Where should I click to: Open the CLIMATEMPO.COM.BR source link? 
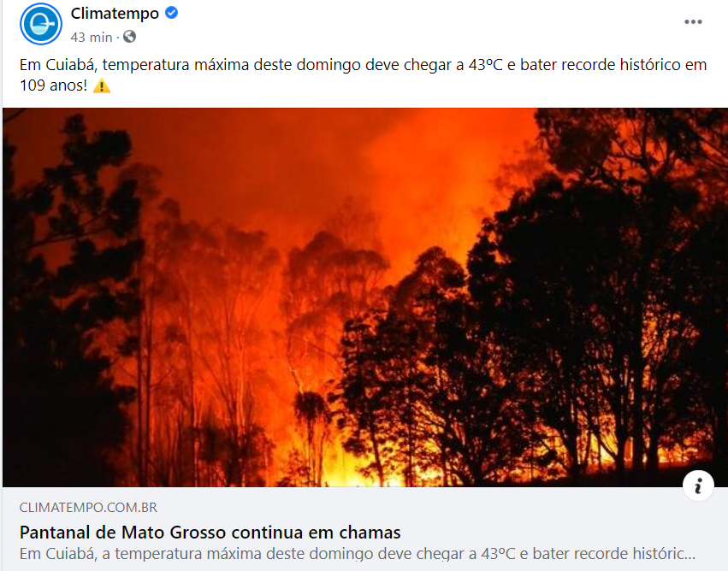[x=88, y=508]
